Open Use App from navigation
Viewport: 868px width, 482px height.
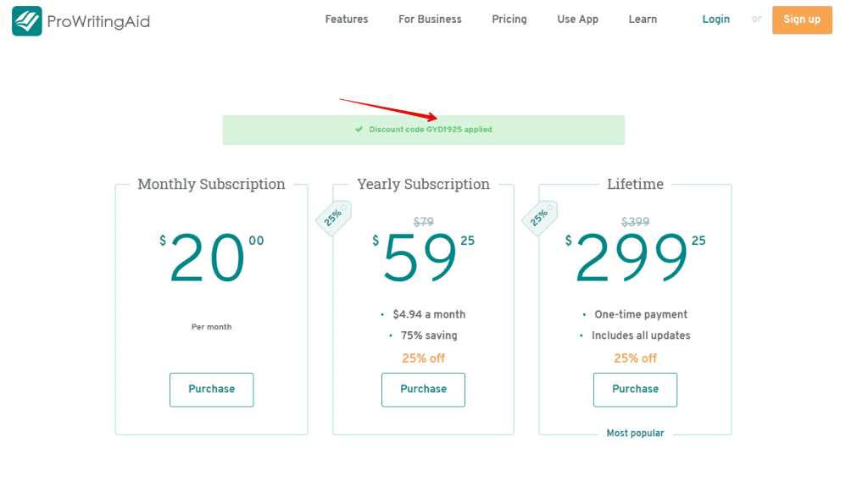point(578,19)
